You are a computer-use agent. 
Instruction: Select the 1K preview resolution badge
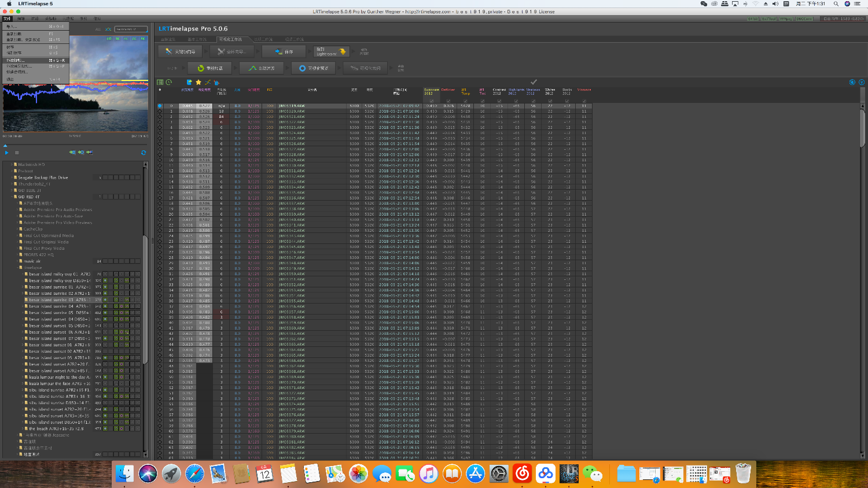tap(117, 39)
